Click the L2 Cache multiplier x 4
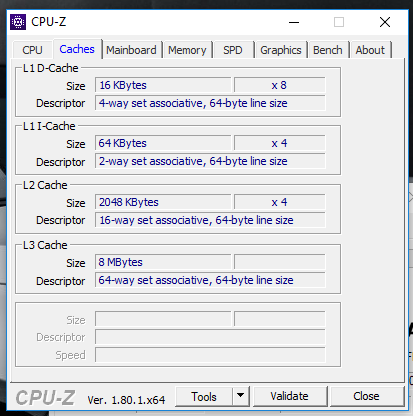Viewport: 413px width, 416px height. click(279, 202)
